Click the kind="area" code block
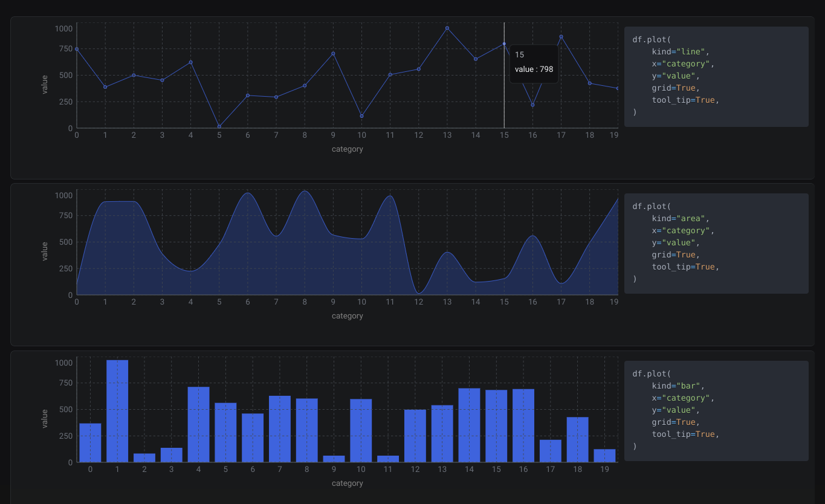825x504 pixels. 716,244
